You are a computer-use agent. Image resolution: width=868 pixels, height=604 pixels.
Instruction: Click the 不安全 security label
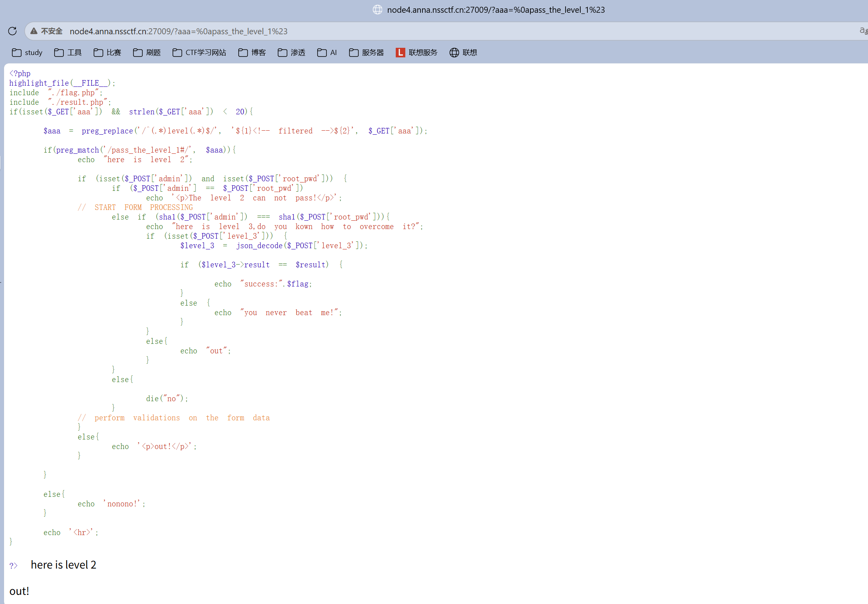52,31
